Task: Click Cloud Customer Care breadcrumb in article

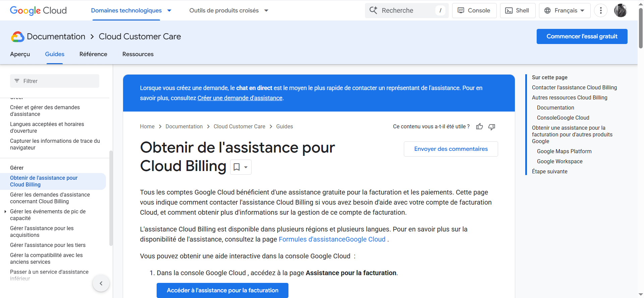Action: [x=239, y=126]
